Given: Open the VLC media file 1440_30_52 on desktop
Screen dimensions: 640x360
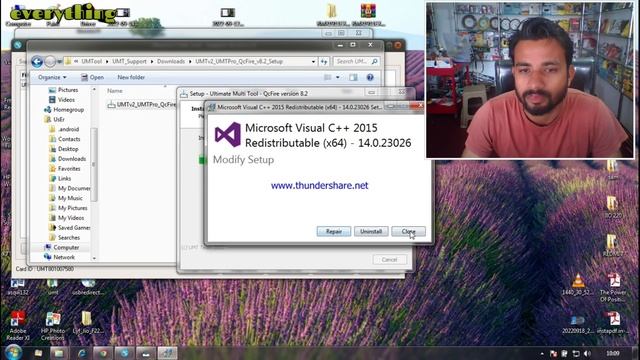Looking at the screenshot, I should [x=578, y=284].
